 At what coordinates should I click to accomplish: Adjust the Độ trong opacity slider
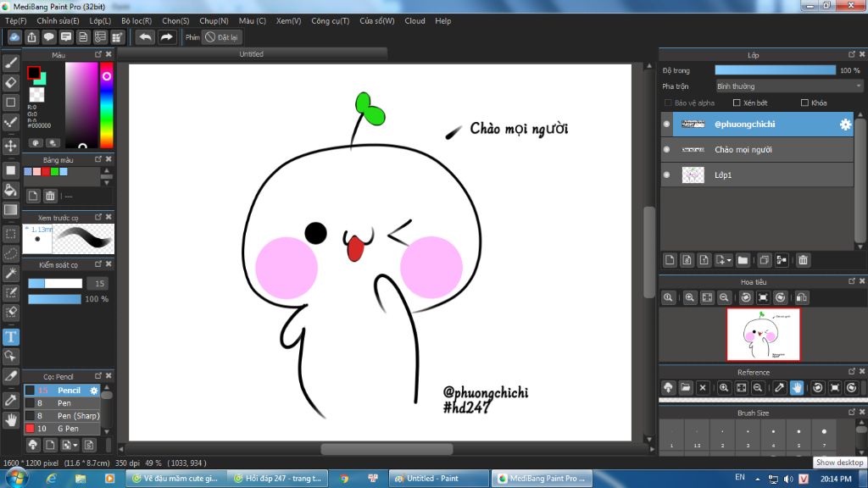coord(775,70)
